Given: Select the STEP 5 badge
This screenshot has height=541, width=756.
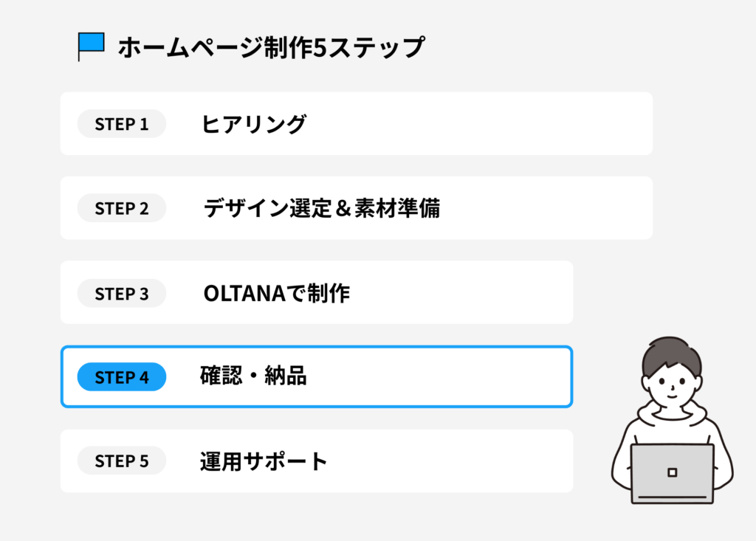Looking at the screenshot, I should point(122,461).
